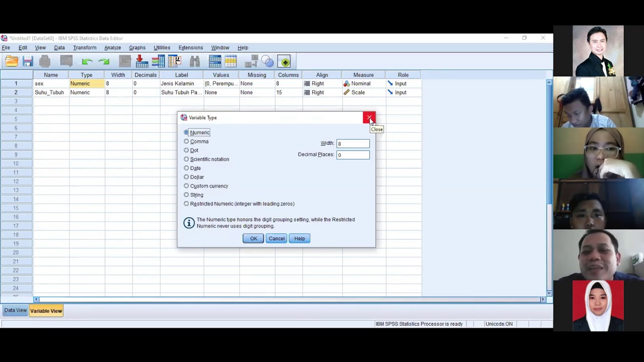The height and width of the screenshot is (362, 644).
Task: Open the Data menu
Action: (x=59, y=48)
